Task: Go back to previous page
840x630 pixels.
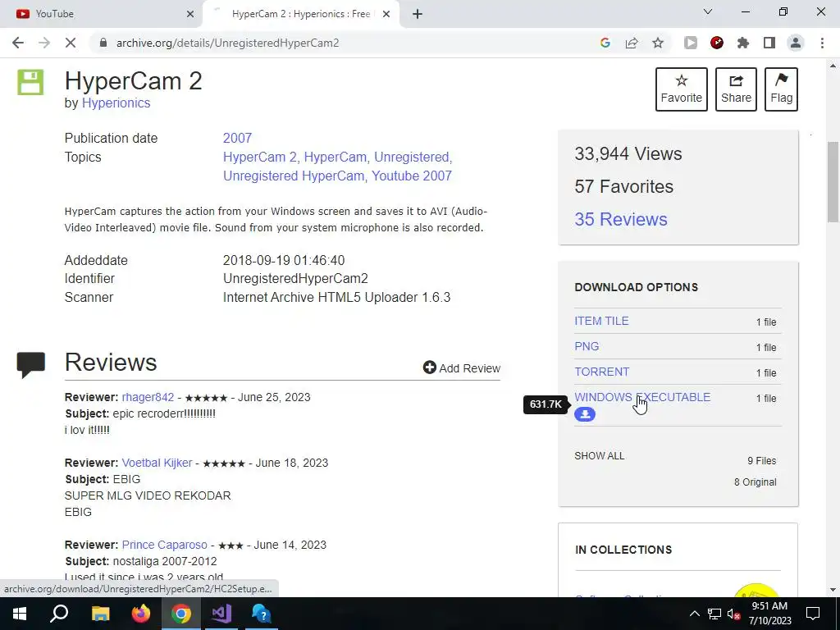Action: (18, 43)
